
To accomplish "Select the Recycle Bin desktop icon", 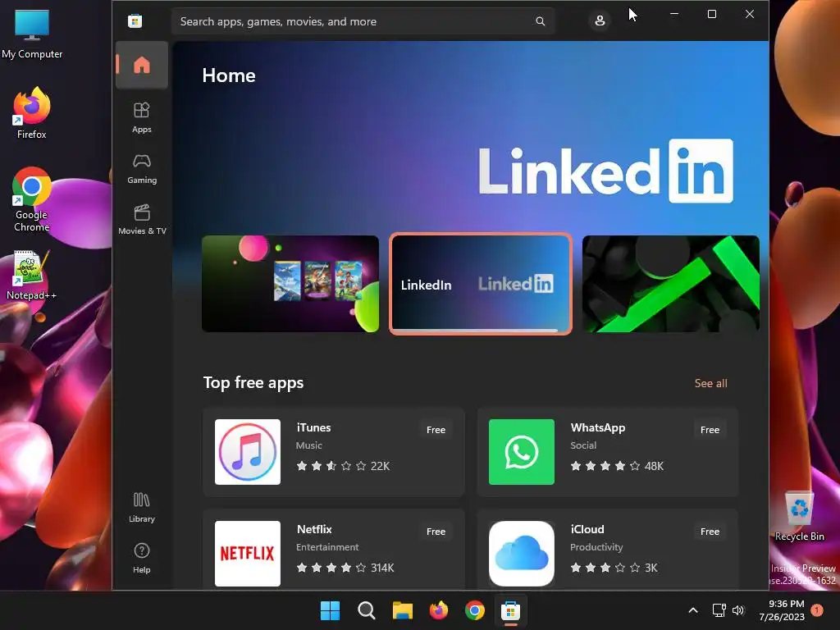I will point(799,517).
